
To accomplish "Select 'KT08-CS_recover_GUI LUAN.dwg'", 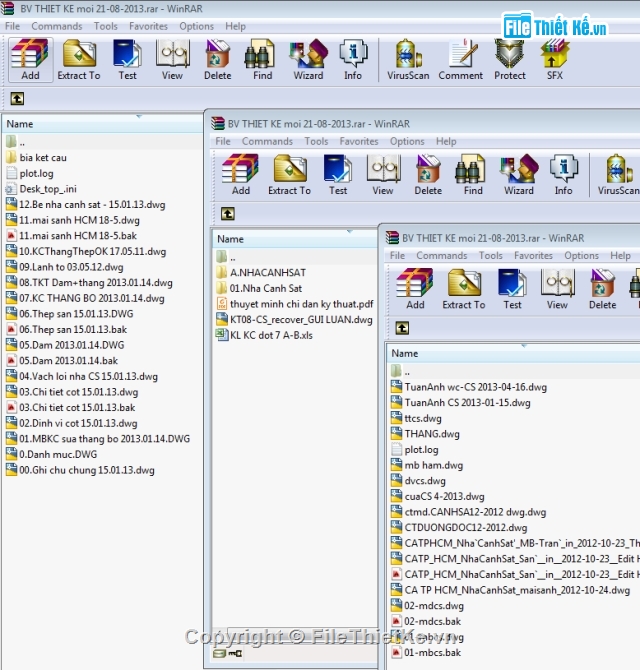I will click(301, 320).
